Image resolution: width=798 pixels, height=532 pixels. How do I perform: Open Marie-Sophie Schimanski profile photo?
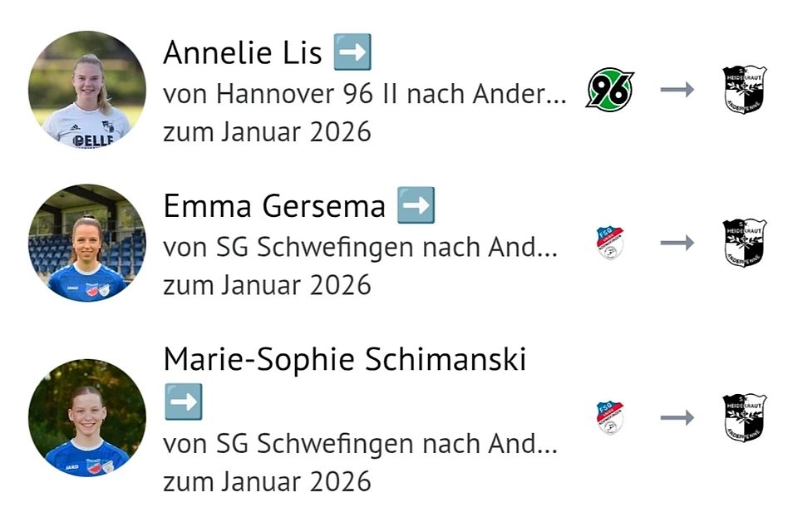click(86, 417)
